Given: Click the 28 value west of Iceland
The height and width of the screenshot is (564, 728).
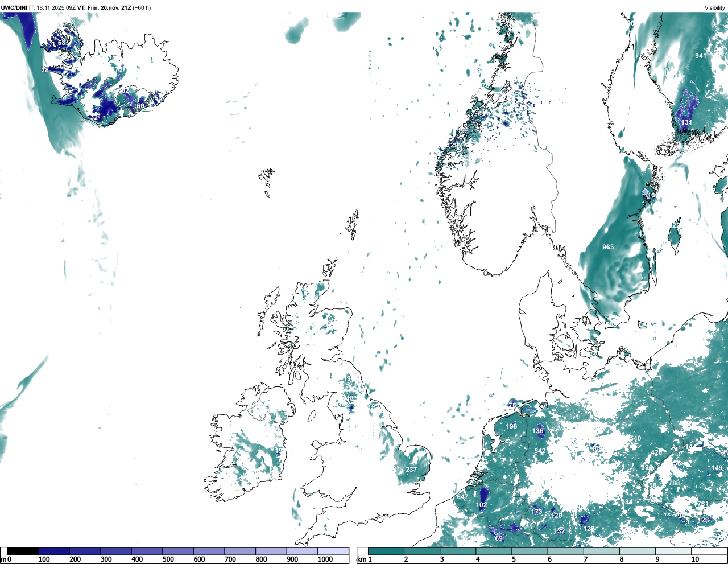Looking at the screenshot, I should pos(45,69).
